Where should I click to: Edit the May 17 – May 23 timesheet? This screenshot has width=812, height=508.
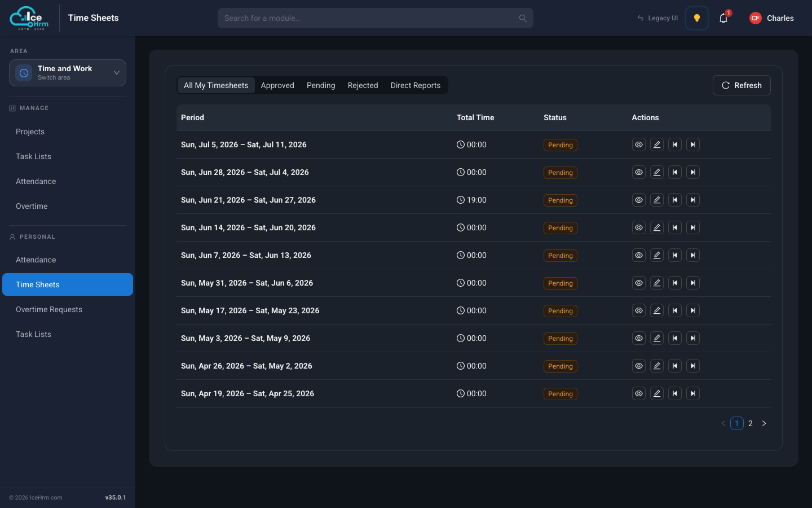(657, 310)
